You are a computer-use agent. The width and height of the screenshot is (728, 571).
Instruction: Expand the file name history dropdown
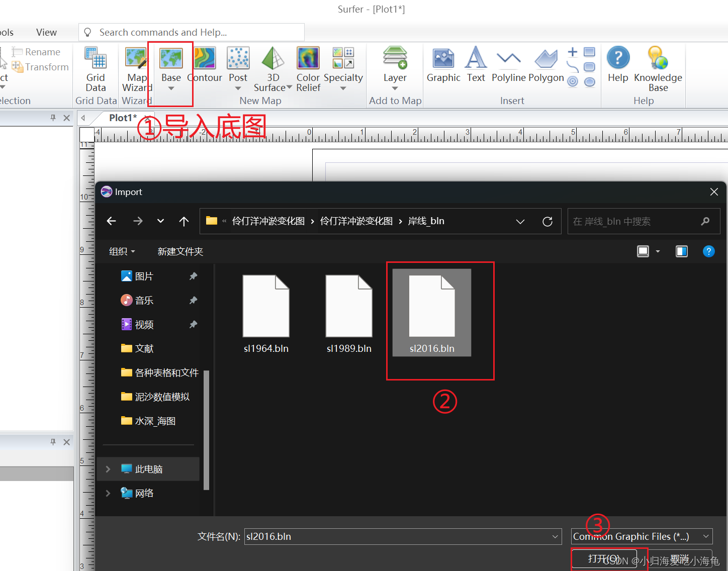point(555,537)
